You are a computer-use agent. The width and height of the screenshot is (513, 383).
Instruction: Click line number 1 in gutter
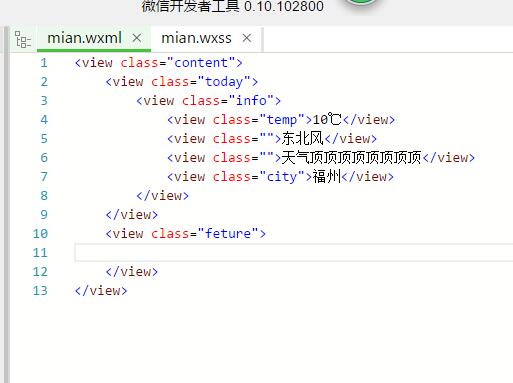point(44,63)
